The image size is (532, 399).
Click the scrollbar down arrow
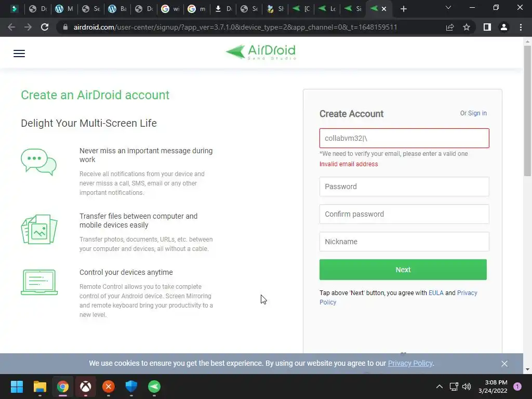pyautogui.click(x=527, y=369)
